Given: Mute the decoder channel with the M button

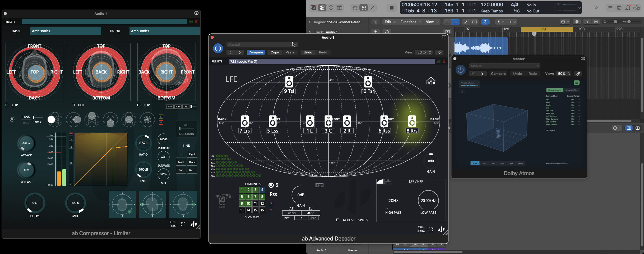Looking at the screenshot, I should click(271, 210).
